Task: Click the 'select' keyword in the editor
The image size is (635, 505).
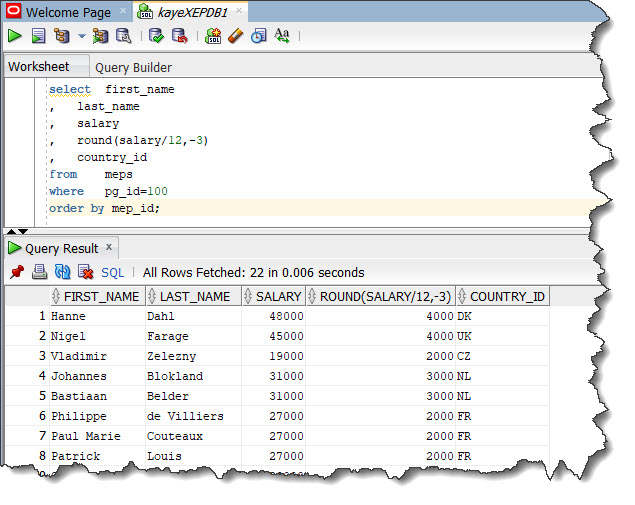Action: pyautogui.click(x=70, y=89)
